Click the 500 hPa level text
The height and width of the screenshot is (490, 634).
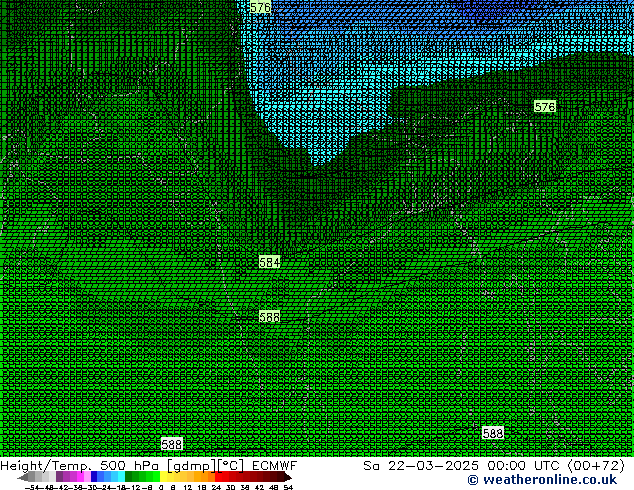[129, 465]
